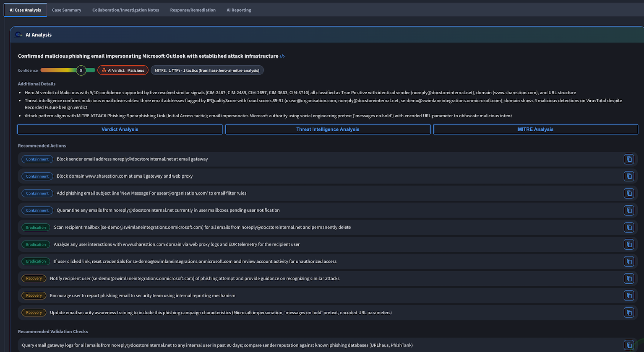Switch to the Case Summary tab
Image resolution: width=644 pixels, height=352 pixels.
pyautogui.click(x=66, y=10)
